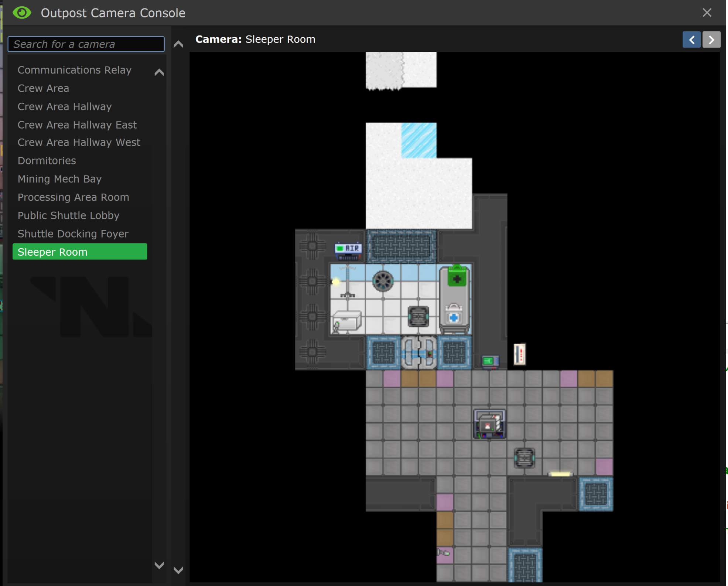Click the airlock door below sleeper room

(x=418, y=353)
